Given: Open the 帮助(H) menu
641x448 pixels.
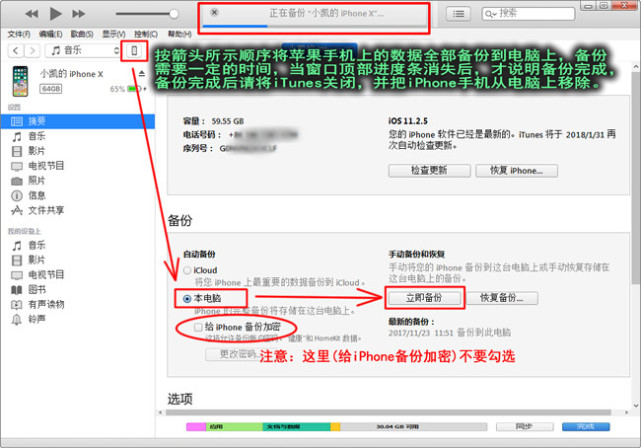Looking at the screenshot, I should 179,34.
